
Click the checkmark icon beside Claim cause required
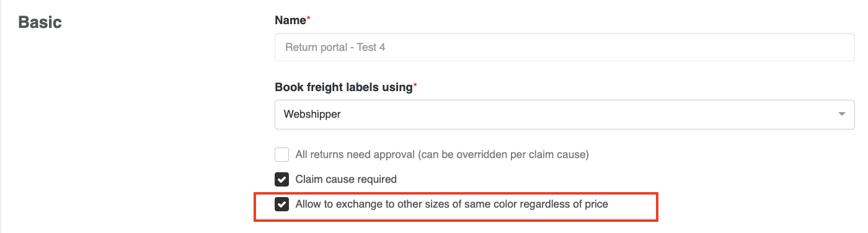coord(282,180)
